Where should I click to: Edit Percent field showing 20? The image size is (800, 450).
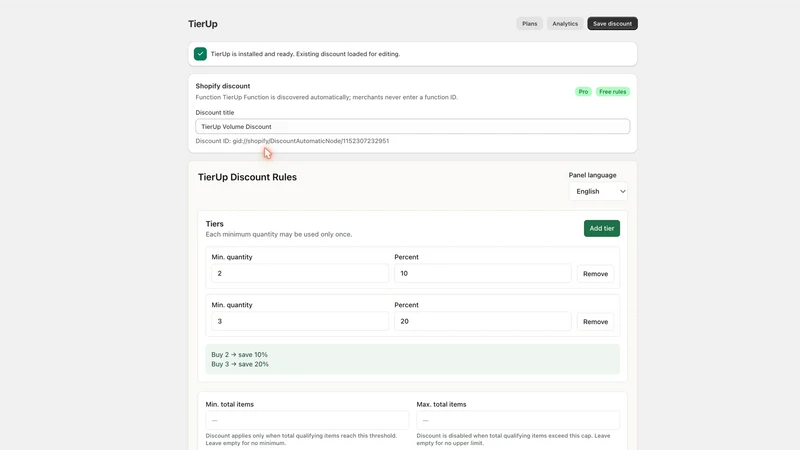click(x=482, y=321)
